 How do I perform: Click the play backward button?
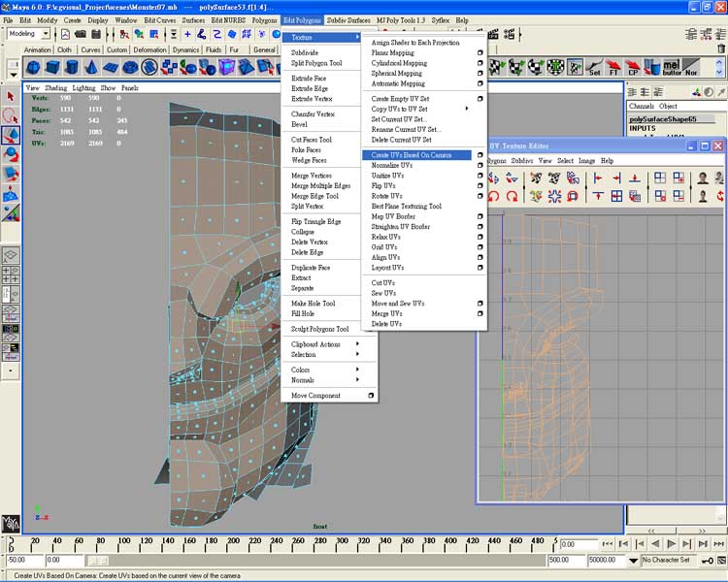[x=655, y=543]
